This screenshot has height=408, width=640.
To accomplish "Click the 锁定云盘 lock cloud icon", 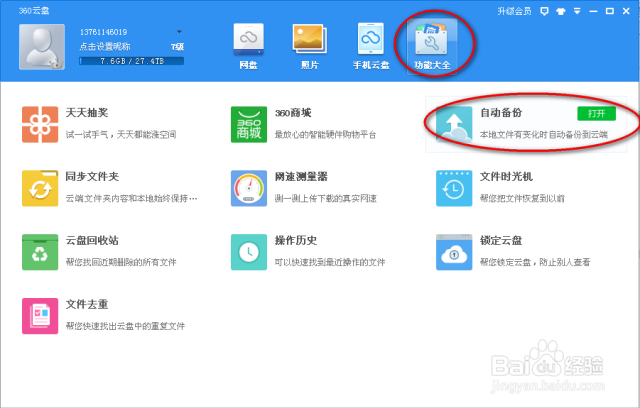I will click(454, 252).
